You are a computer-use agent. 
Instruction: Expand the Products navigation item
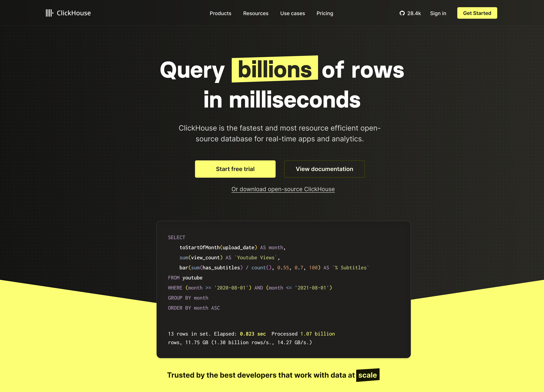[x=221, y=13]
